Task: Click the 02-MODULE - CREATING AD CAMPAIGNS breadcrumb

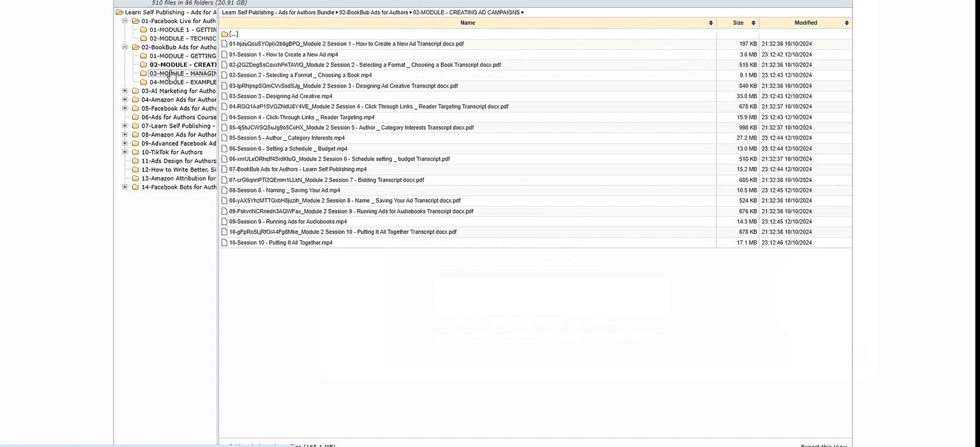Action: 466,12
